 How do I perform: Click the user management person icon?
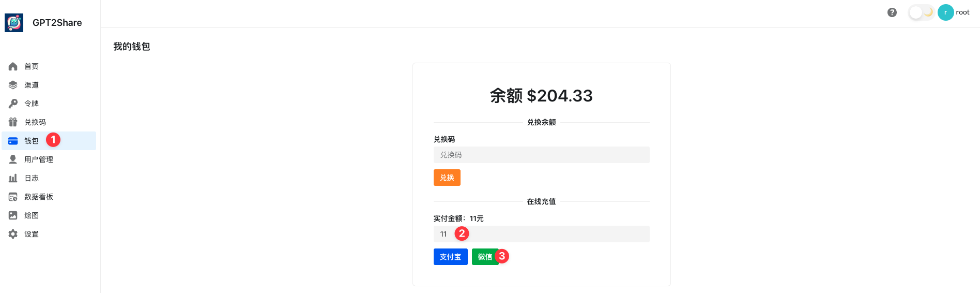point(13,159)
